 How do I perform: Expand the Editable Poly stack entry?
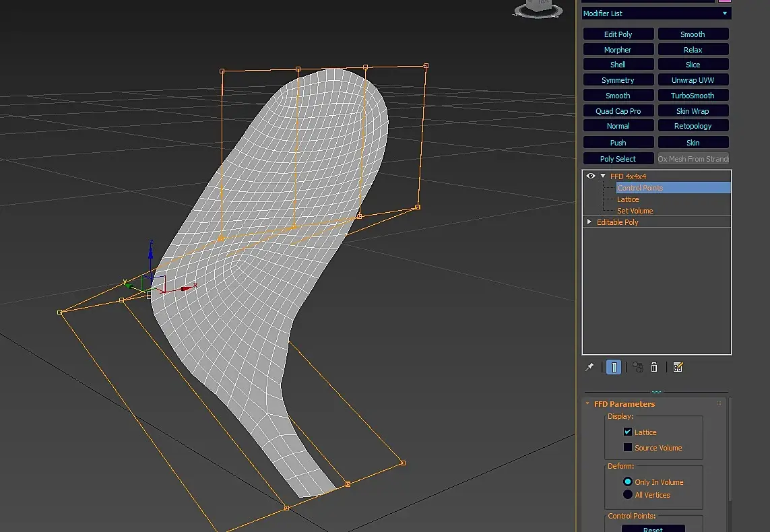[x=590, y=222]
